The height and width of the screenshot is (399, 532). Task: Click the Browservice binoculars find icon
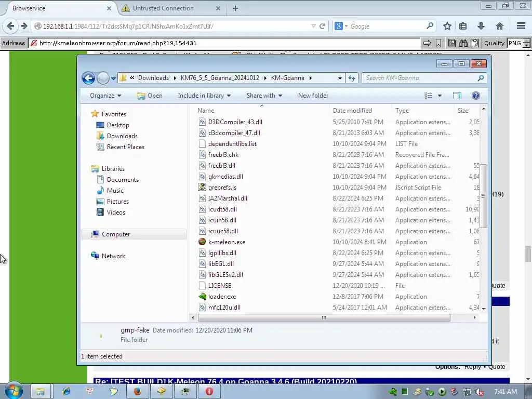click(463, 43)
